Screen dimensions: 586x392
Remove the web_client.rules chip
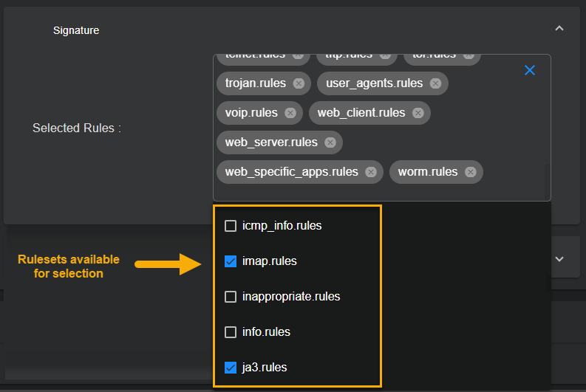click(418, 113)
